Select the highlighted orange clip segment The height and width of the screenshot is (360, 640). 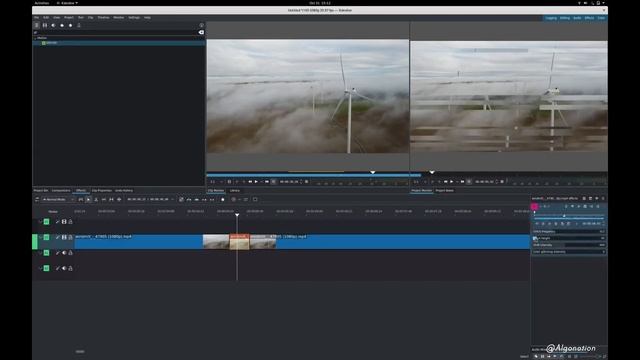[239, 242]
